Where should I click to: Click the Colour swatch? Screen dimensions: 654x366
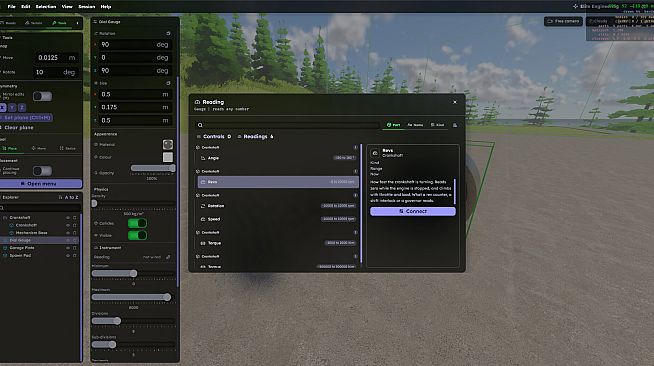[x=168, y=157]
